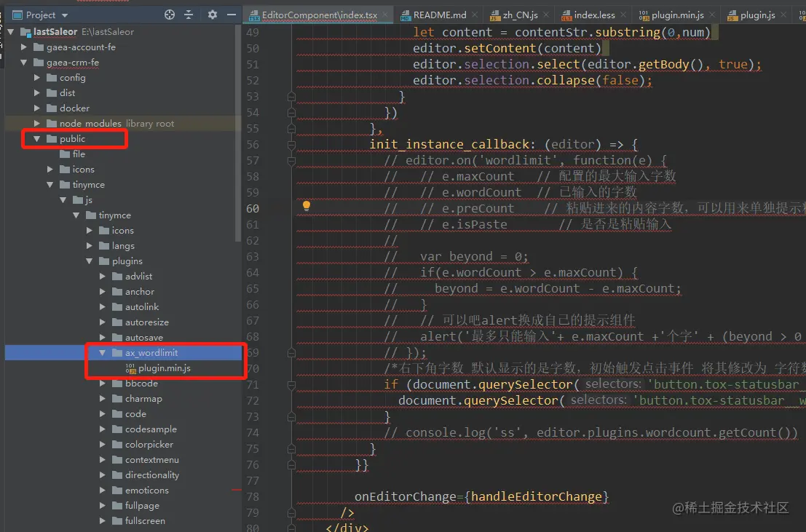Select the js folder in tree
This screenshot has height=532, width=806.
tap(82, 200)
